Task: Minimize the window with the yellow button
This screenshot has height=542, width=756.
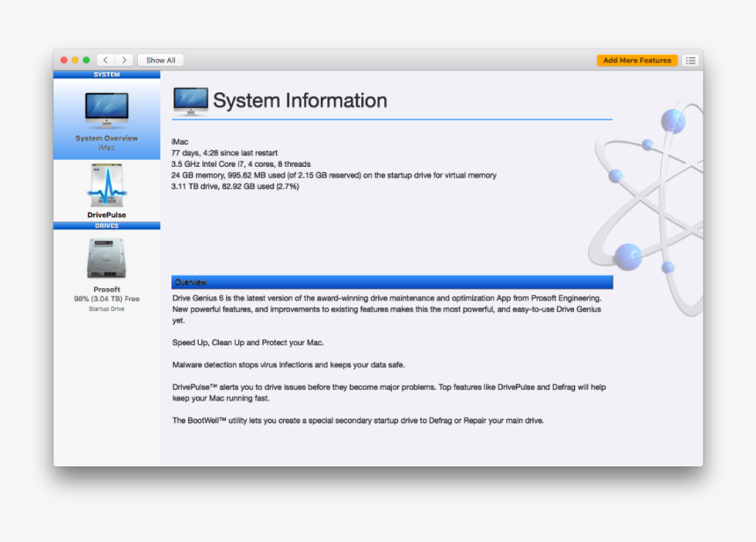Action: click(x=75, y=61)
